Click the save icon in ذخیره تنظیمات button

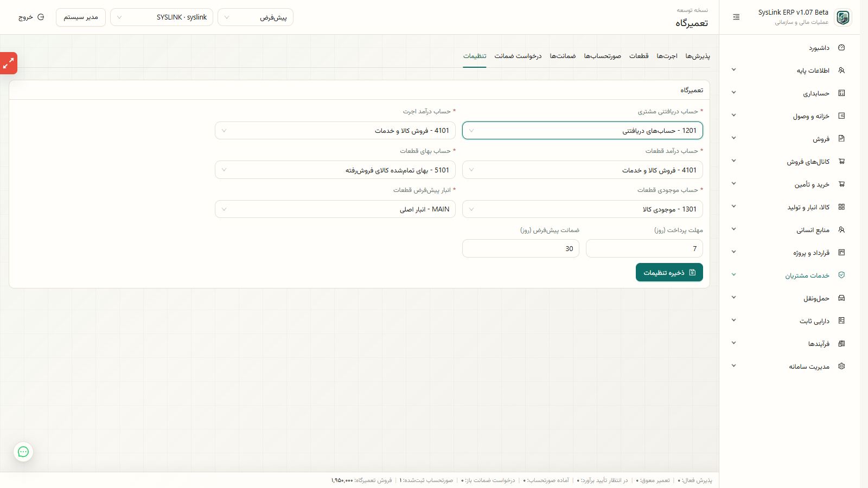[x=692, y=273]
